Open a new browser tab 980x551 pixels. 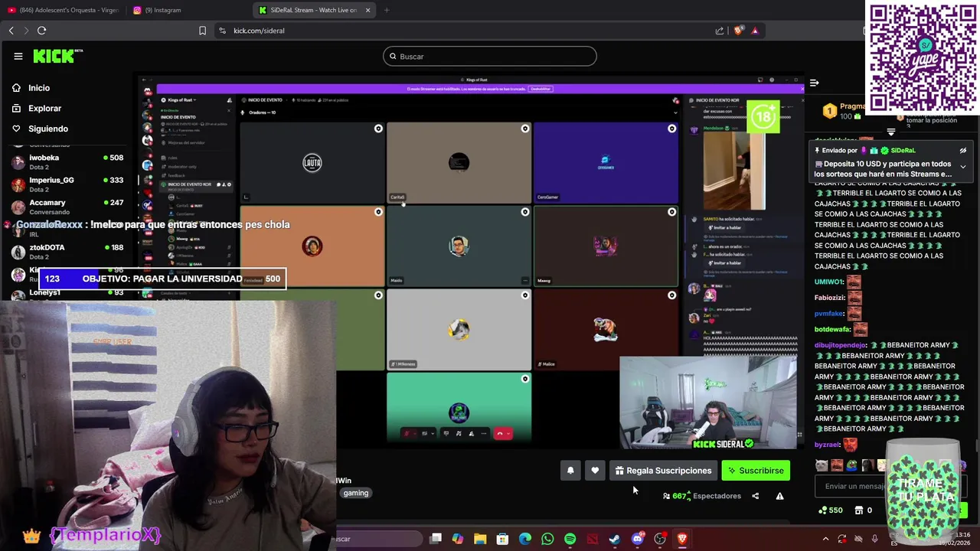click(x=386, y=10)
